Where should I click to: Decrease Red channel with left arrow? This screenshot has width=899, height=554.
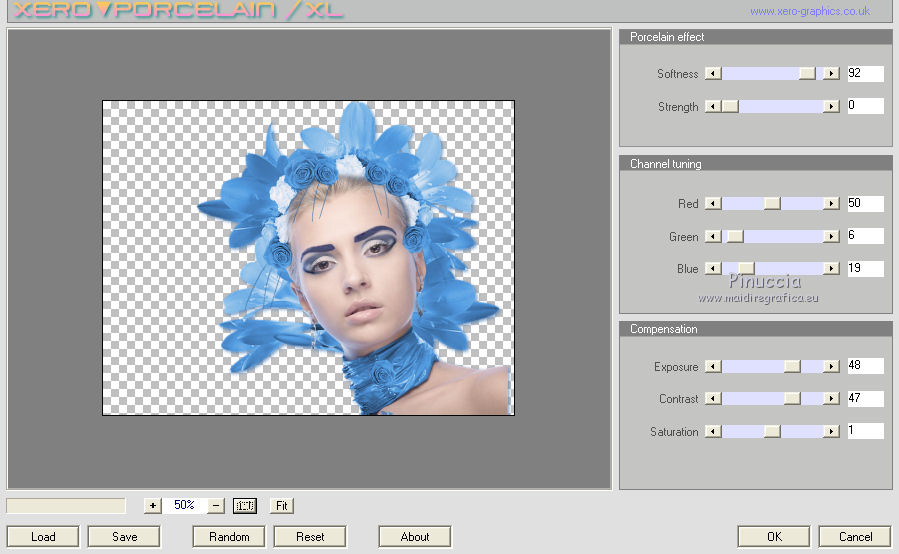tap(712, 204)
